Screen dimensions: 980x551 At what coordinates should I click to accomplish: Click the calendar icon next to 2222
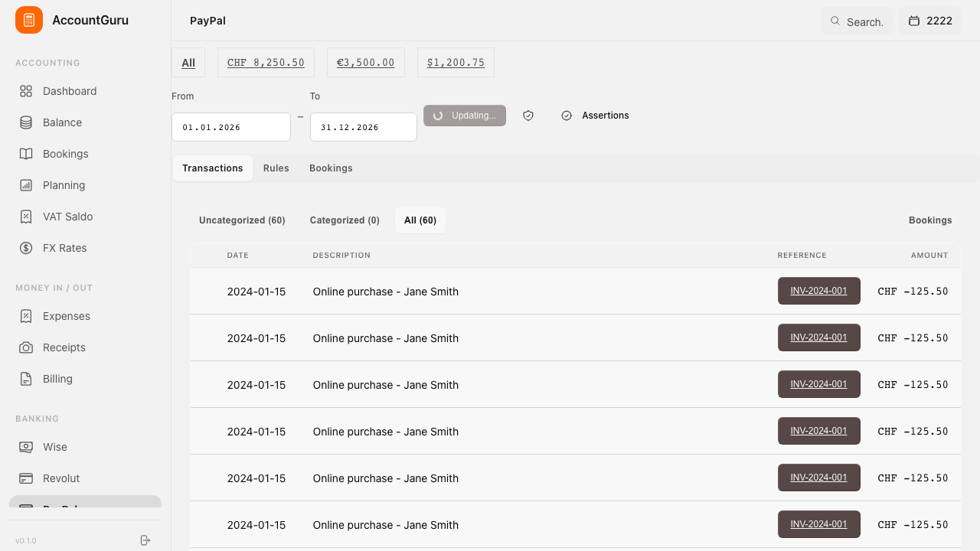pyautogui.click(x=913, y=21)
